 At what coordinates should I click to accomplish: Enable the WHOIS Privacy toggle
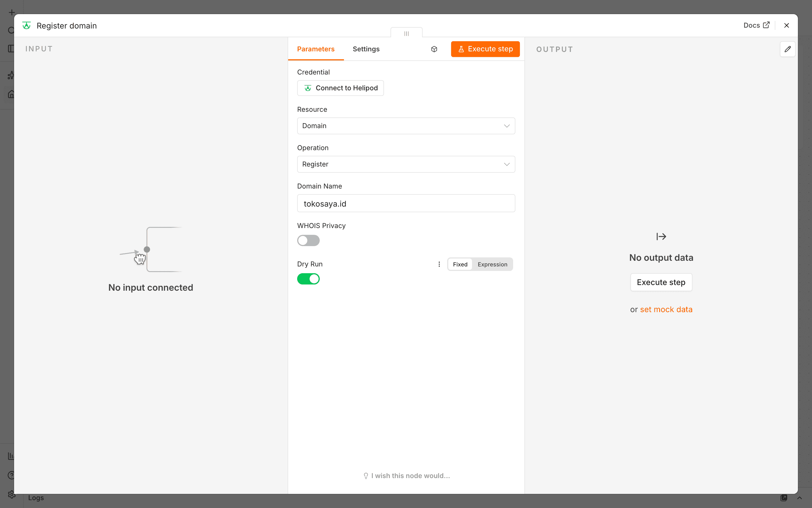[x=308, y=240]
